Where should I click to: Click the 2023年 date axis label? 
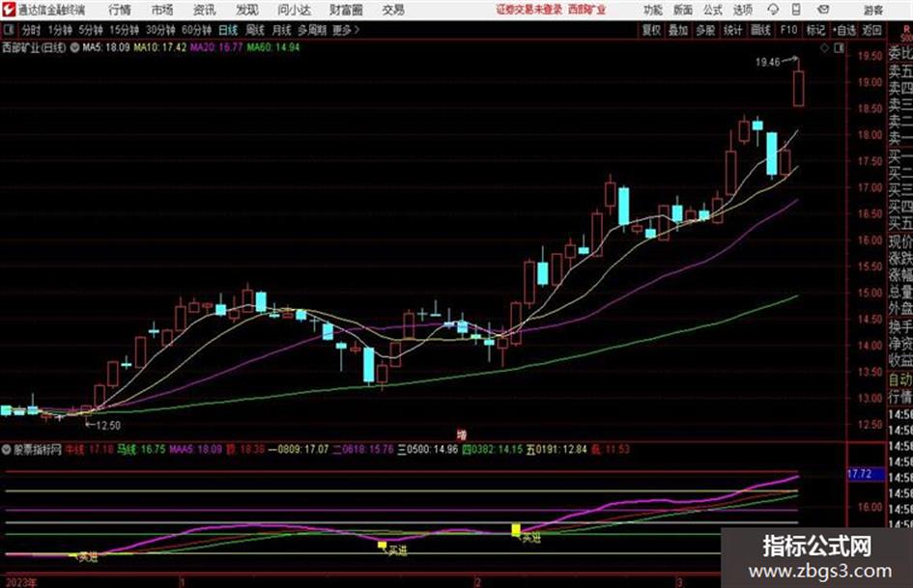(x=20, y=582)
